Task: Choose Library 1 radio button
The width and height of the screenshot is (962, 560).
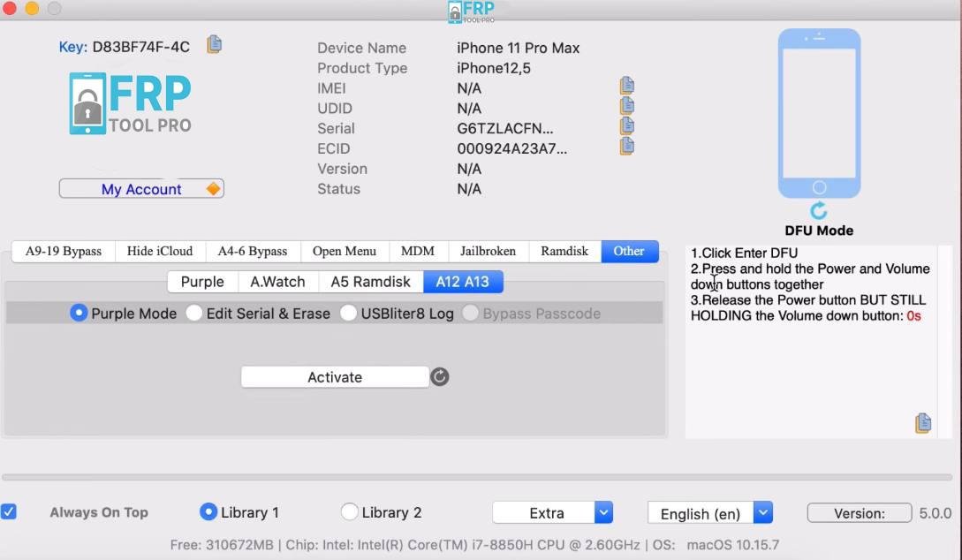Action: (208, 511)
